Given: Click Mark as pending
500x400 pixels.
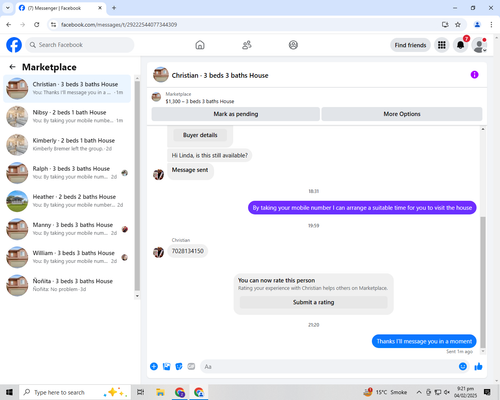Looking at the screenshot, I should [x=236, y=114].
